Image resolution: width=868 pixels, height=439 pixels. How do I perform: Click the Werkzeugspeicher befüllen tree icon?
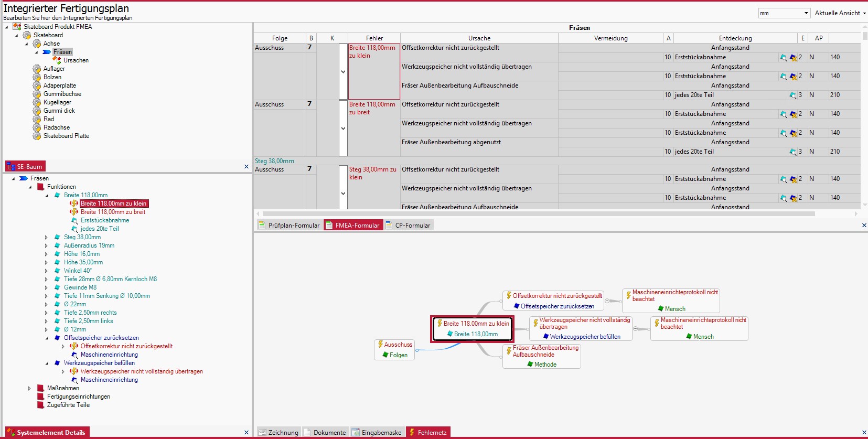click(57, 363)
